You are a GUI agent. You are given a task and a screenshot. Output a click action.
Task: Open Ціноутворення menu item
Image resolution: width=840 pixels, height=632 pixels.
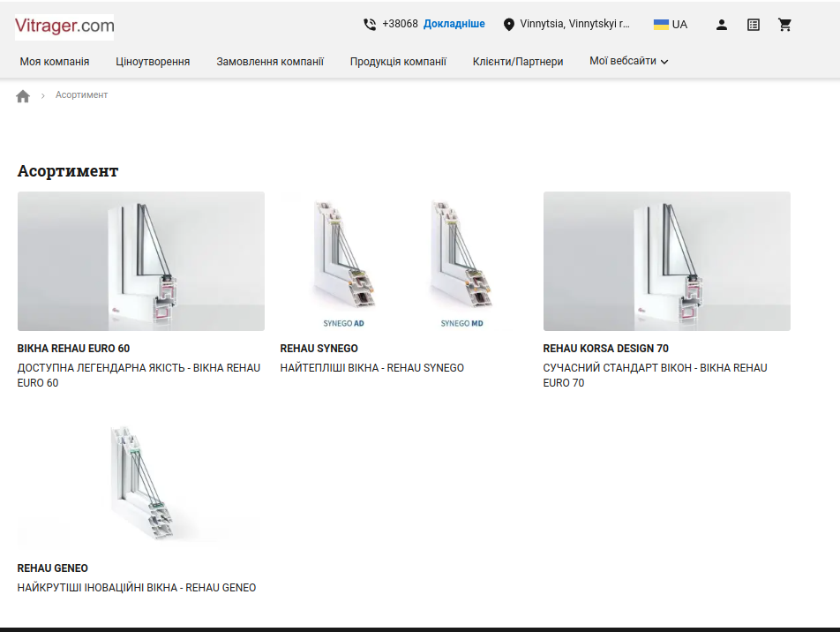[x=153, y=62]
